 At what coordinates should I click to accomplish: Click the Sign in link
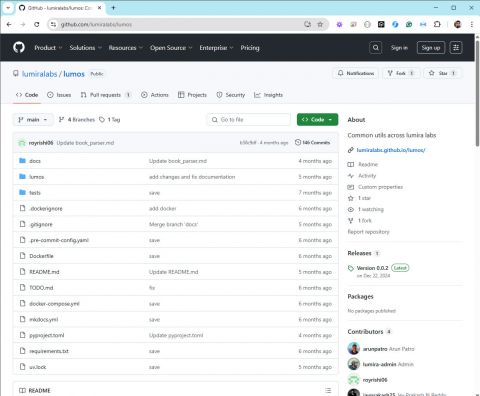coord(399,48)
